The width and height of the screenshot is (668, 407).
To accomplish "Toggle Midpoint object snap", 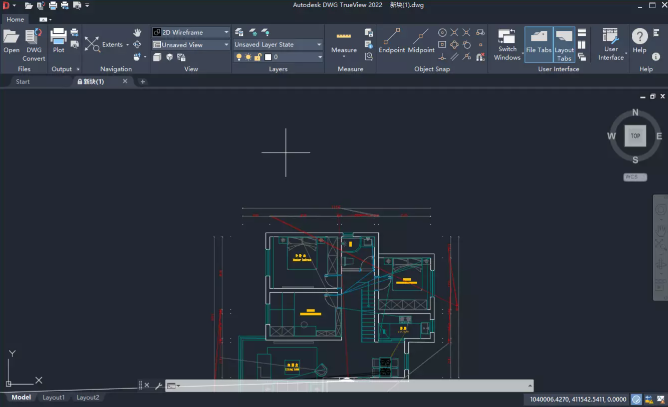I will 420,41.
